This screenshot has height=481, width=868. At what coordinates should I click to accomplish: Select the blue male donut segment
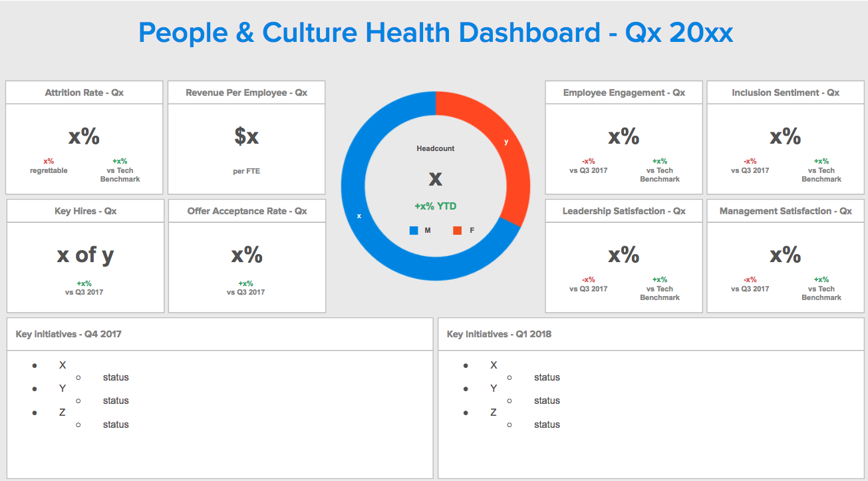click(362, 220)
